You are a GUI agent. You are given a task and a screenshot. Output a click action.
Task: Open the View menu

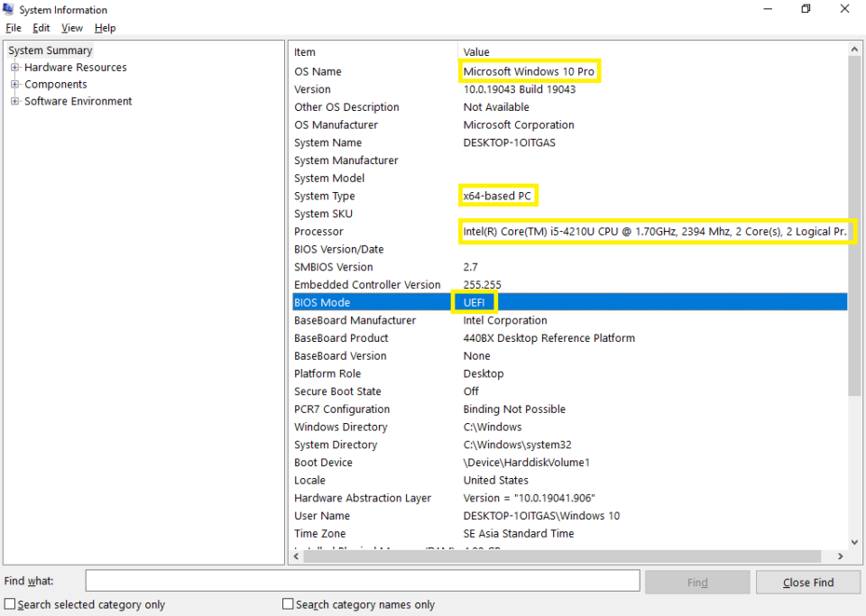tap(72, 28)
